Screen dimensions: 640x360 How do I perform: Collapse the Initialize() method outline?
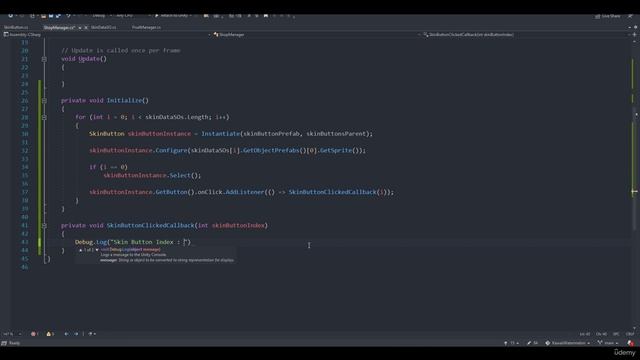click(44, 101)
